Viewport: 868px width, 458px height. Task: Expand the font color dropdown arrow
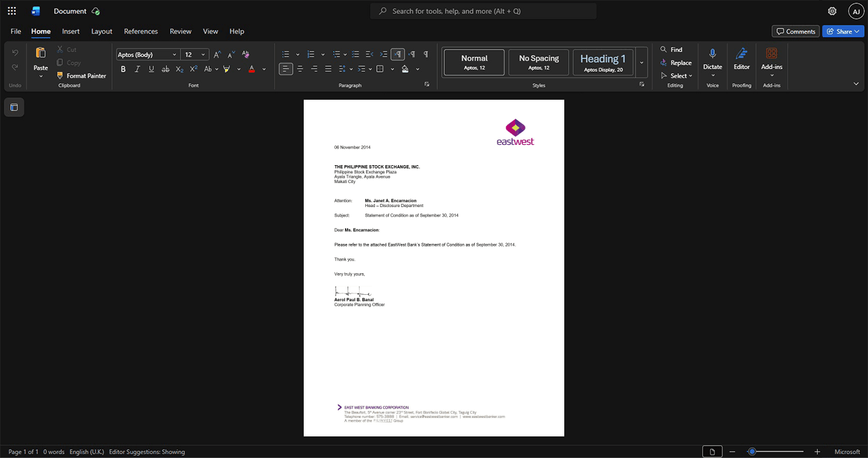264,69
